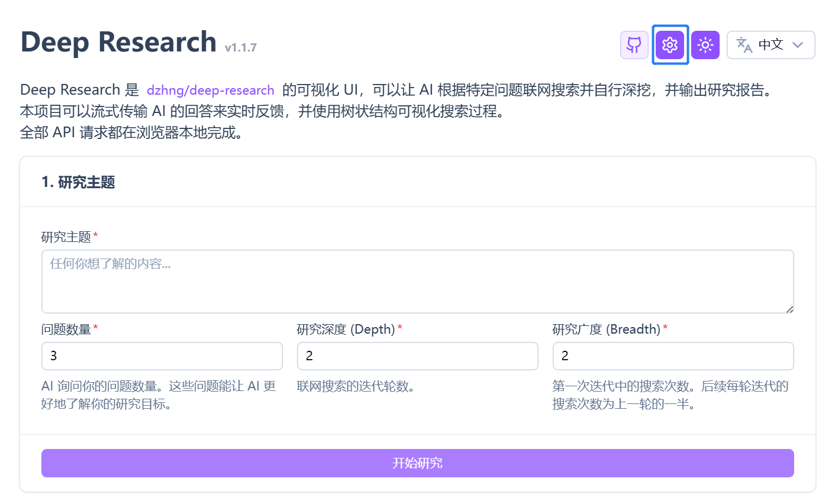The width and height of the screenshot is (835, 504).
Task: Click the 研究广度 (Breadth) input field
Action: click(x=673, y=356)
